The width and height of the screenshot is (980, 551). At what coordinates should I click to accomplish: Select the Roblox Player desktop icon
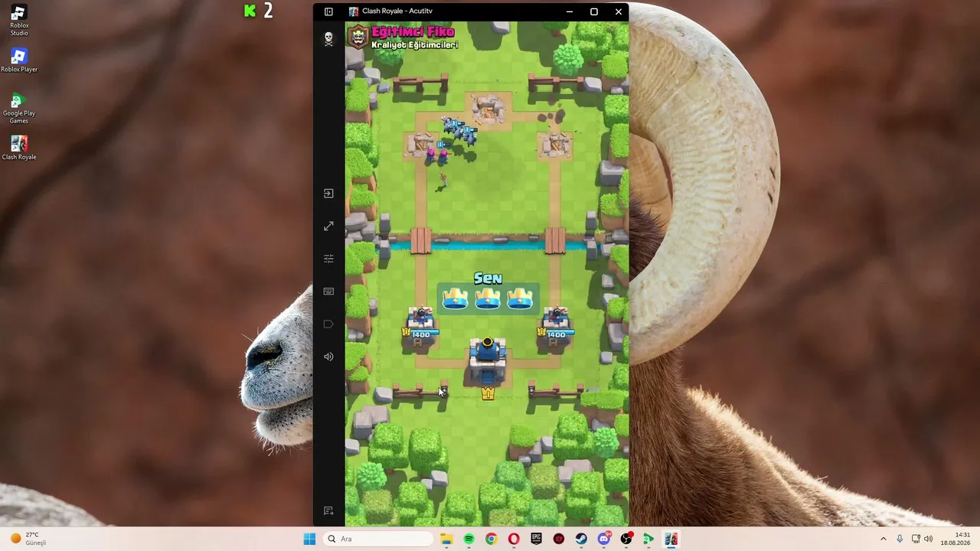[x=19, y=60]
